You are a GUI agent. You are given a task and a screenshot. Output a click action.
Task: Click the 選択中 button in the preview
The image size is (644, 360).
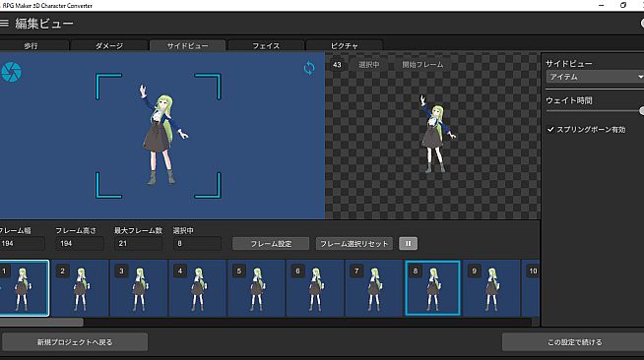click(369, 65)
